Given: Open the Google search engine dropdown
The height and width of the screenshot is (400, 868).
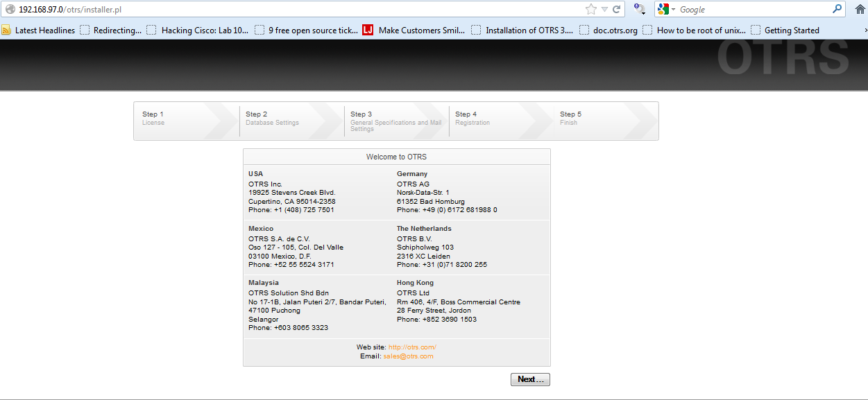Looking at the screenshot, I should pyautogui.click(x=667, y=10).
